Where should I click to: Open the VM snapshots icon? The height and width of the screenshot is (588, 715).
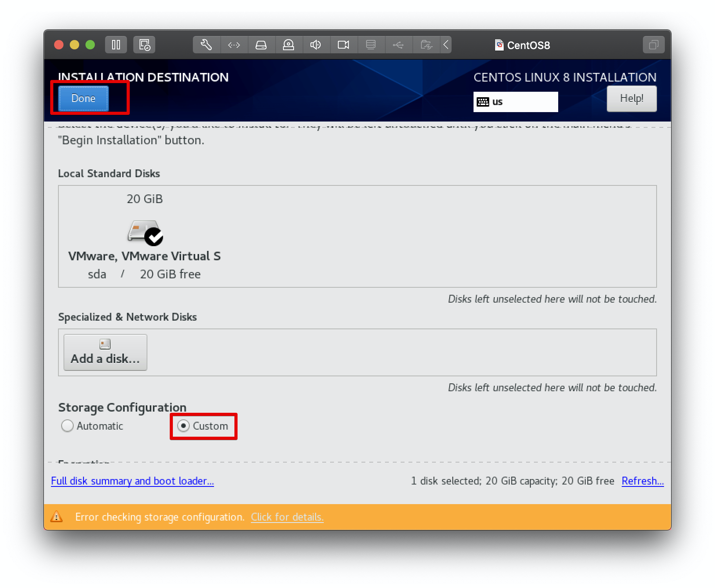click(x=144, y=45)
